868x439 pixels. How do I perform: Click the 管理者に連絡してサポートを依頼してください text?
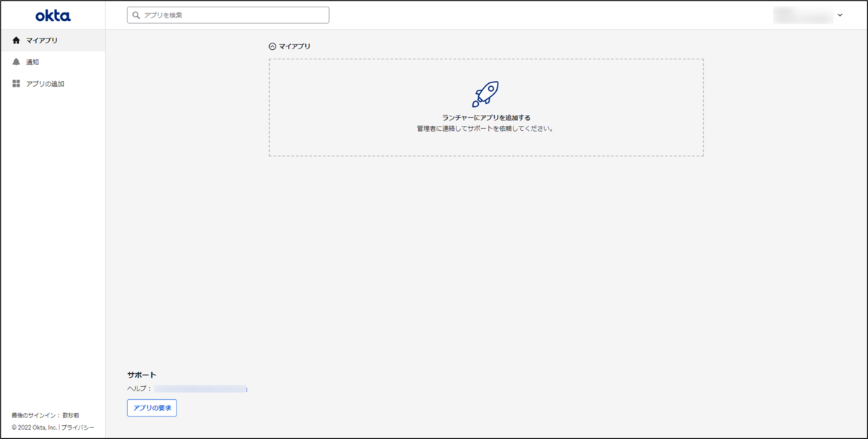pyautogui.click(x=485, y=128)
